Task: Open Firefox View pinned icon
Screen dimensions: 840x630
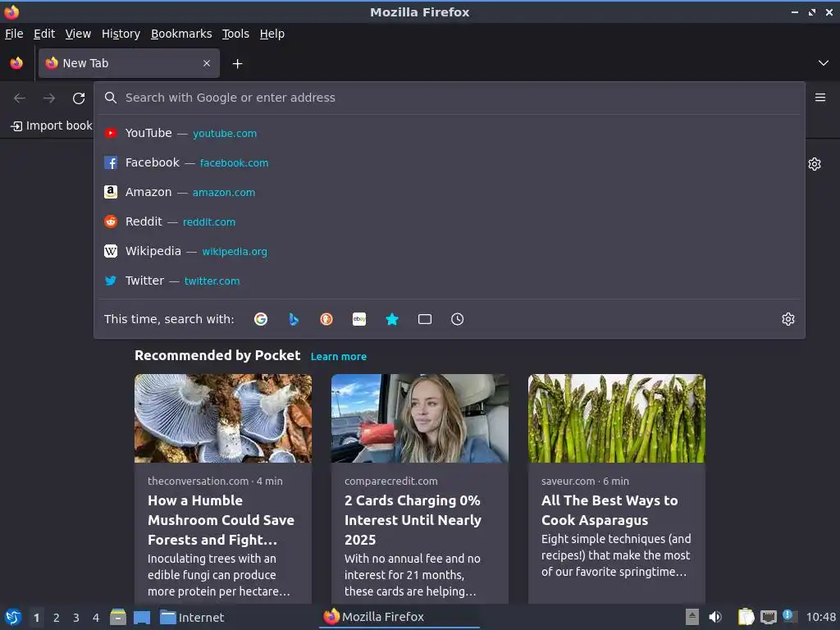Action: [16, 63]
